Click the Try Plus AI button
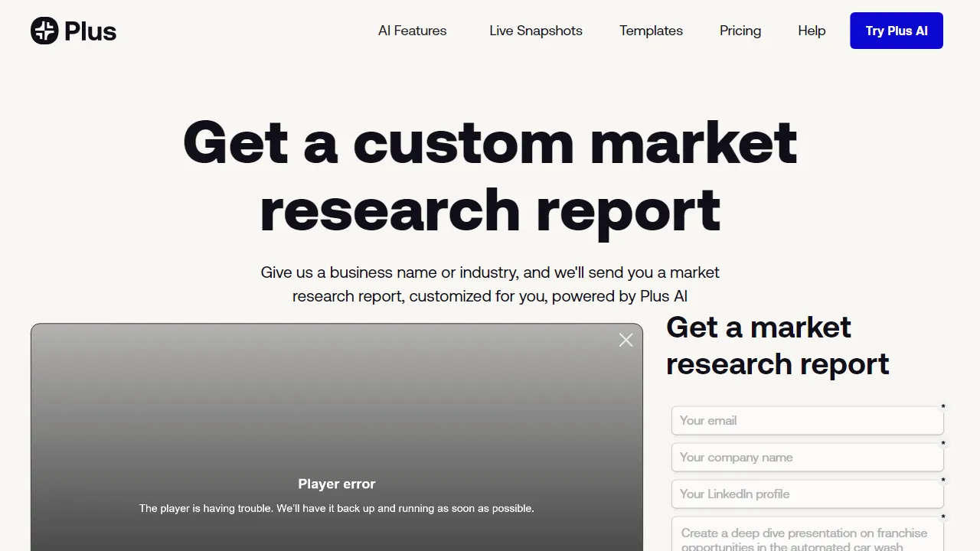 (897, 31)
